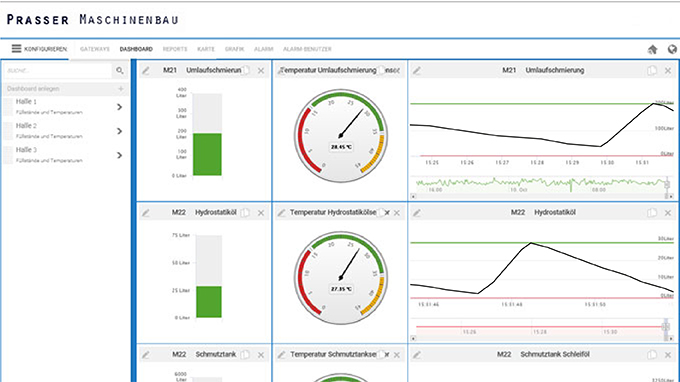
Task: Switch to the Reports tab
Action: tap(175, 49)
